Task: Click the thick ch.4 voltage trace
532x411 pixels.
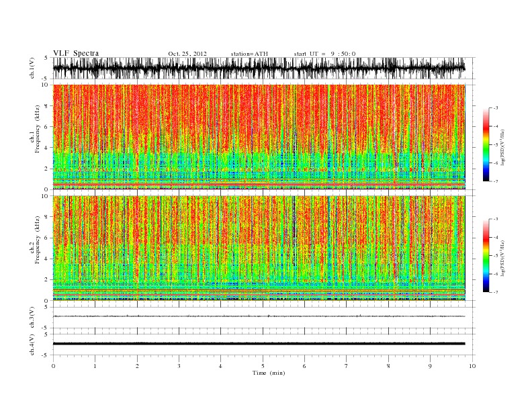Action: (x=259, y=344)
